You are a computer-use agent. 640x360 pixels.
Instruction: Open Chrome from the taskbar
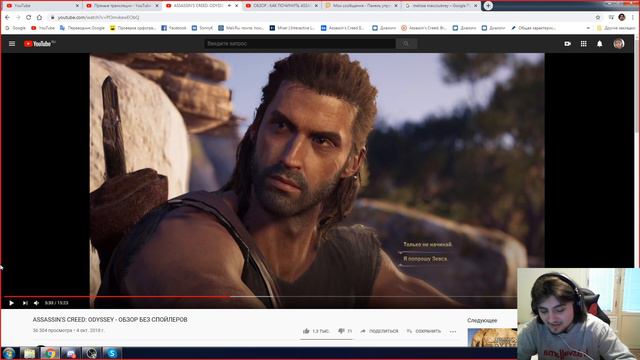tap(50, 353)
